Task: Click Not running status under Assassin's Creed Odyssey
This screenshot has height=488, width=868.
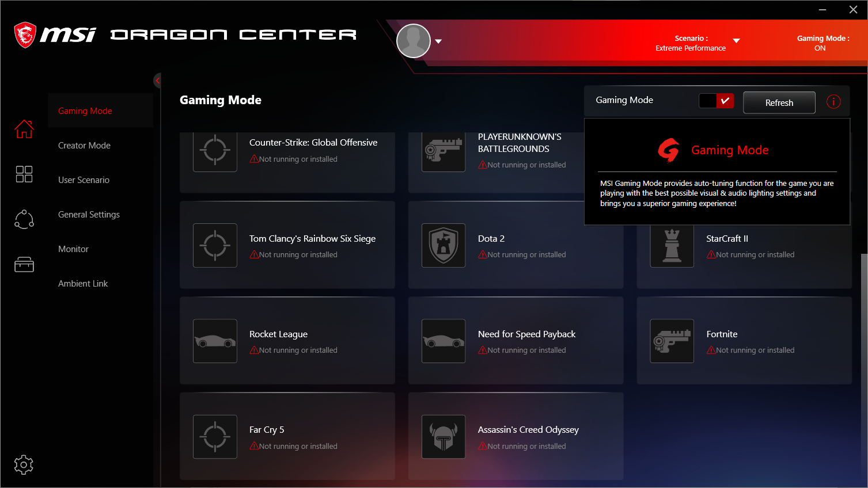Action: click(526, 446)
